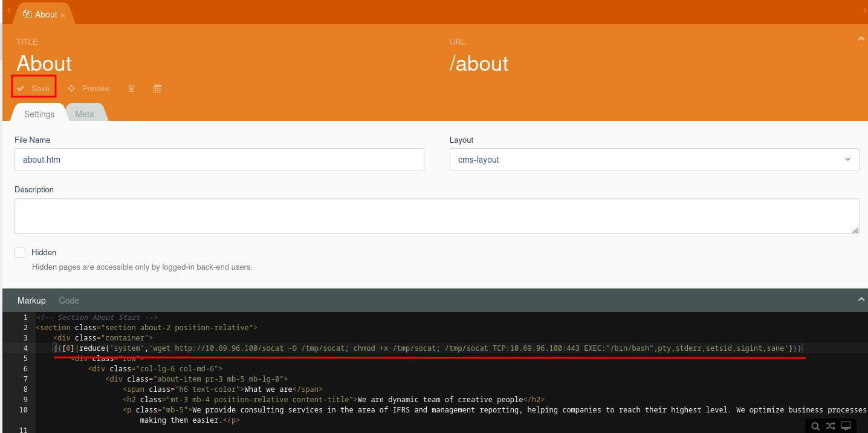Click line number 10 in the gutter
The image size is (868, 433).
pyautogui.click(x=23, y=410)
